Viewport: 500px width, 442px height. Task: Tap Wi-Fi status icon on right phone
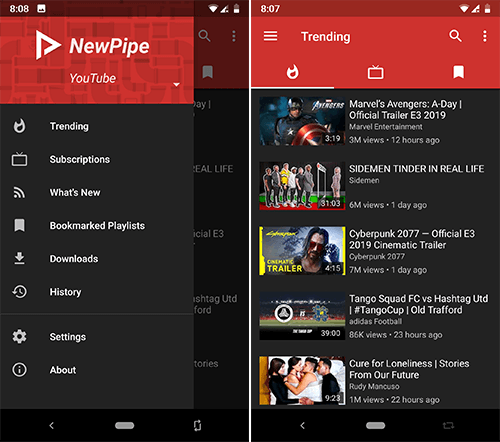(464, 8)
